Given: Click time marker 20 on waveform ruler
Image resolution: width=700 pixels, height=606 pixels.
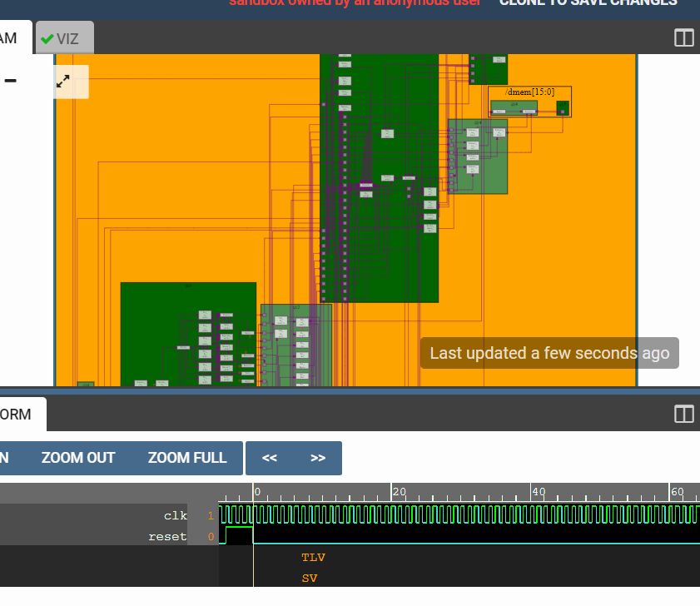Looking at the screenshot, I should pyautogui.click(x=399, y=492).
